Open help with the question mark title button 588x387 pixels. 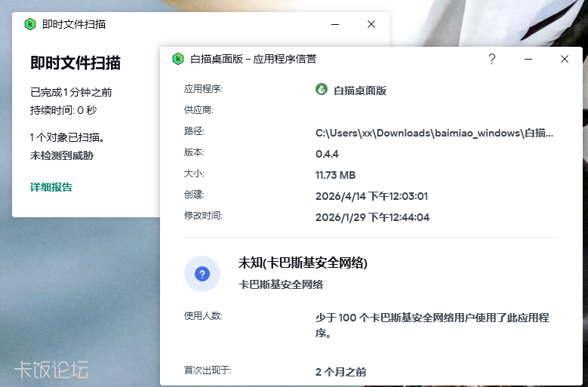coord(492,59)
